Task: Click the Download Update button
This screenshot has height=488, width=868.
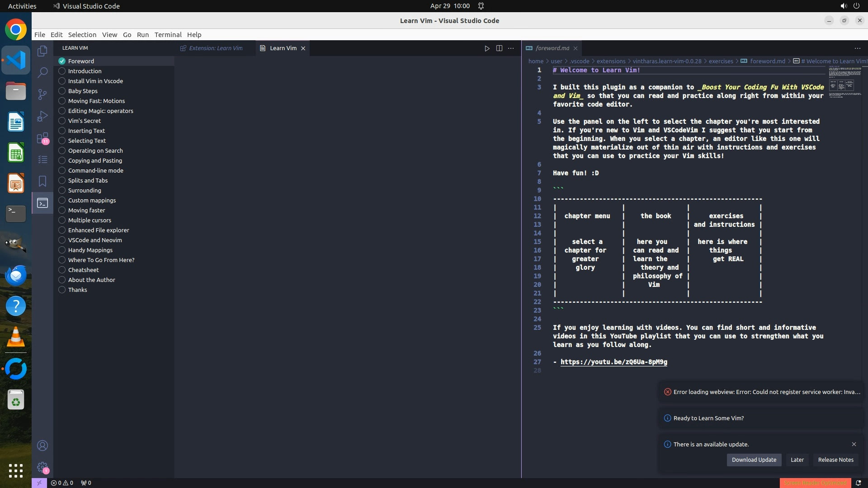Action: click(754, 460)
